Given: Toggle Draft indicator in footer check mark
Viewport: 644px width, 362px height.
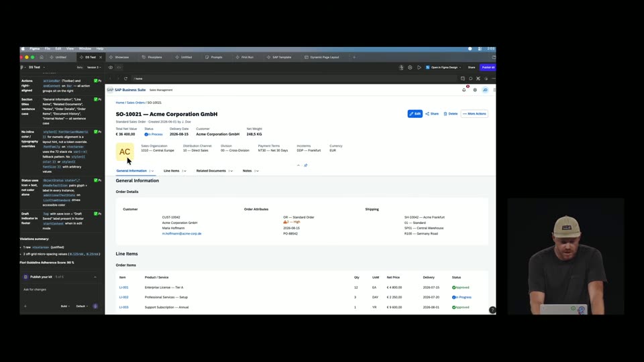Looking at the screenshot, I should point(96,214).
